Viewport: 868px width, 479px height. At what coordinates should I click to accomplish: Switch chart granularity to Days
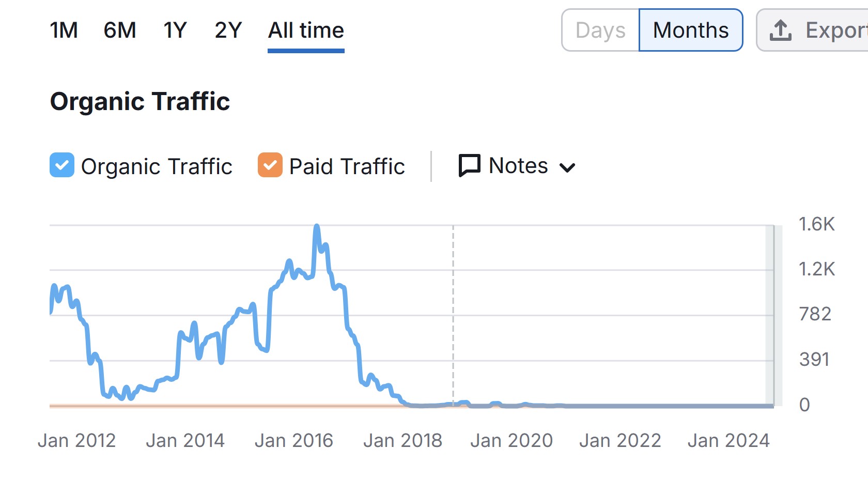(x=600, y=30)
